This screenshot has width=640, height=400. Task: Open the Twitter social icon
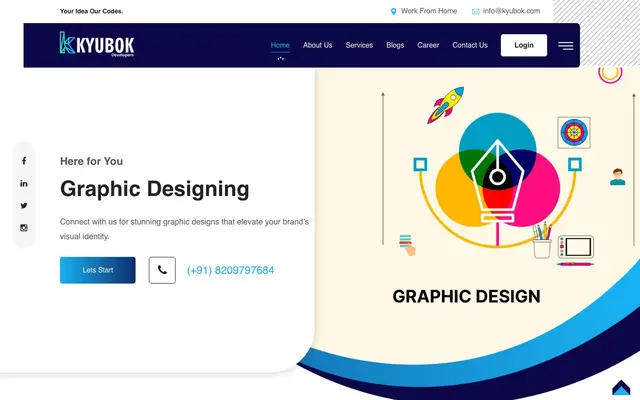click(x=24, y=206)
